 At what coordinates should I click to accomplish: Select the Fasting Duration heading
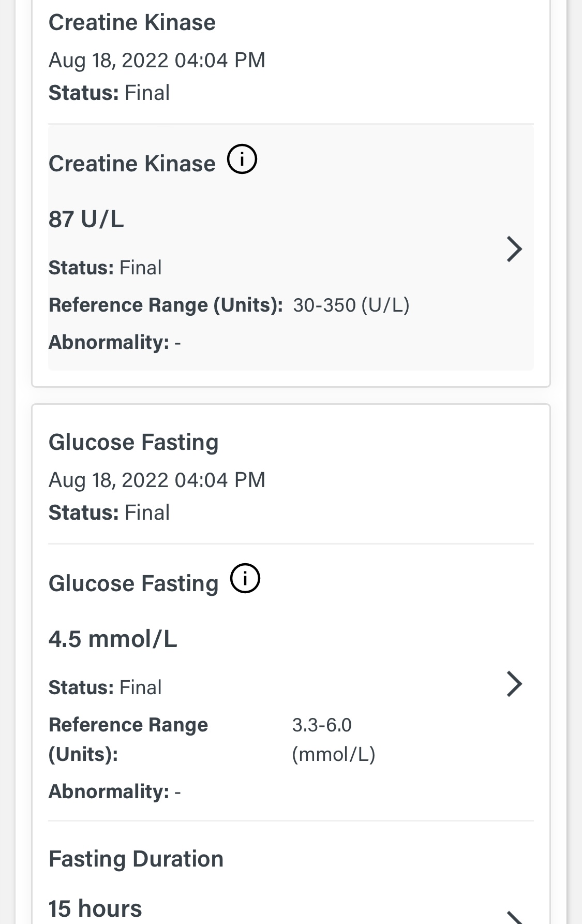[x=136, y=859]
